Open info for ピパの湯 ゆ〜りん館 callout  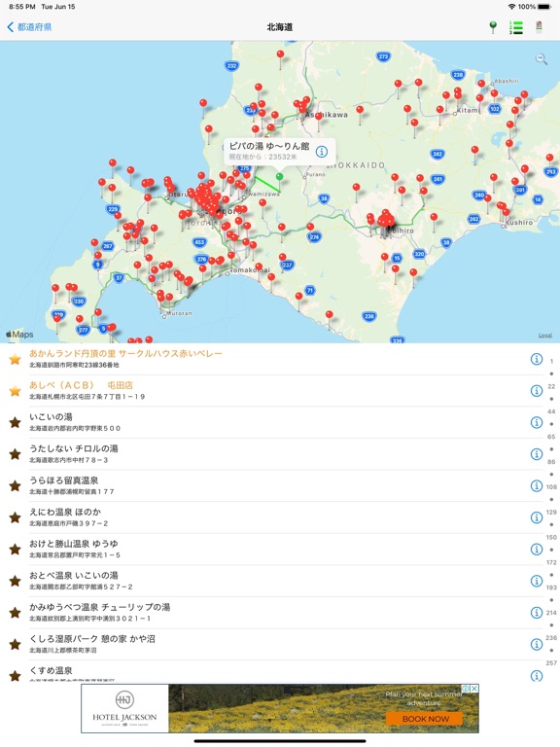point(322,152)
